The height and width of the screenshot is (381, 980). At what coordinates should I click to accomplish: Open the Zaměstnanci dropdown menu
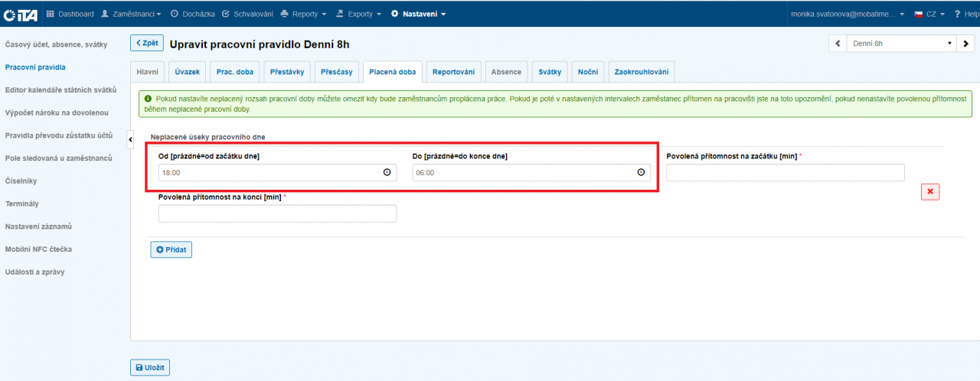[131, 14]
